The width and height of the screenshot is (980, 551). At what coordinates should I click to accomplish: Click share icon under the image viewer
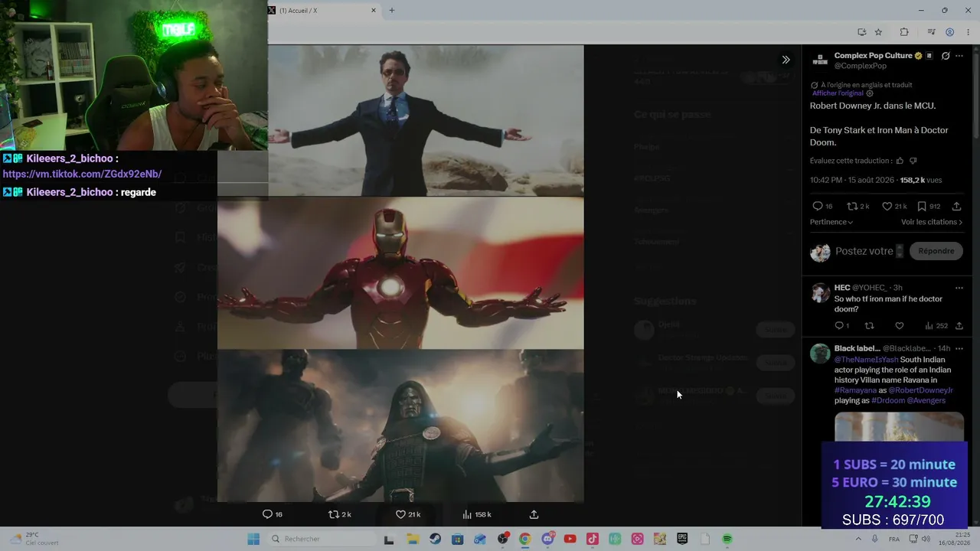tap(534, 514)
